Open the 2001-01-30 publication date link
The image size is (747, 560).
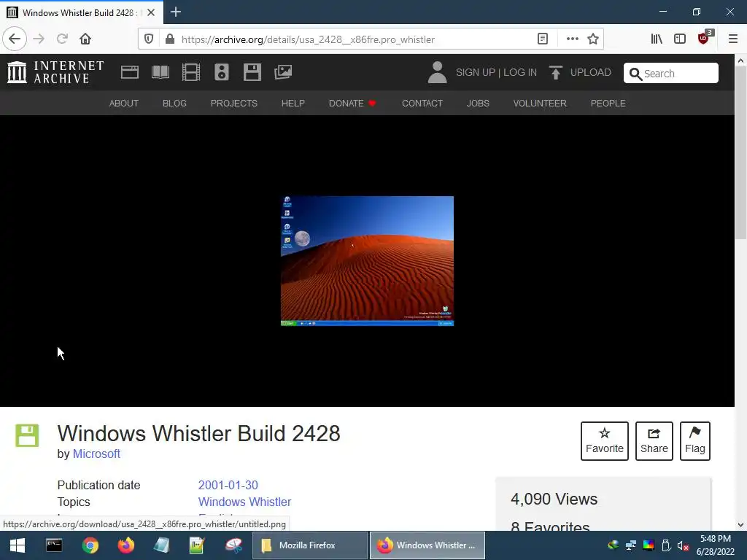228,485
